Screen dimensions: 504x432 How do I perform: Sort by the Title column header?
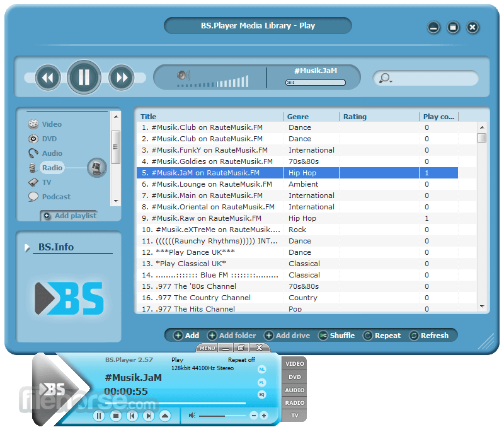pos(148,117)
